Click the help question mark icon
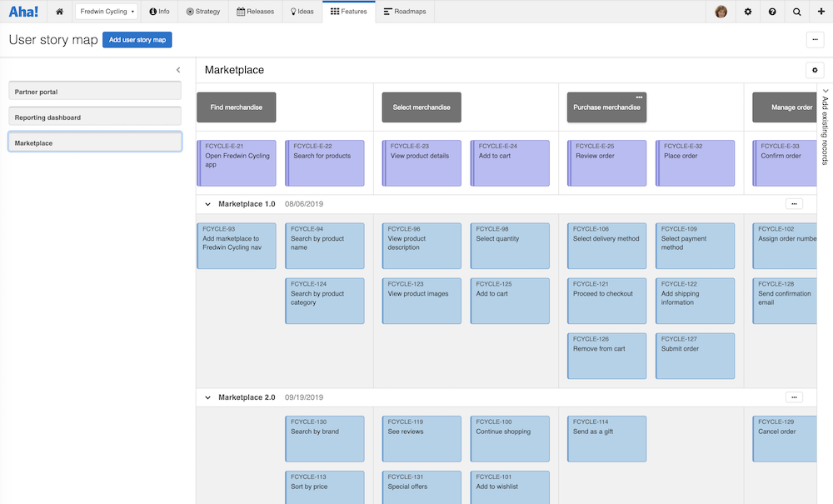Screen dimensions: 833x504 click(x=771, y=12)
